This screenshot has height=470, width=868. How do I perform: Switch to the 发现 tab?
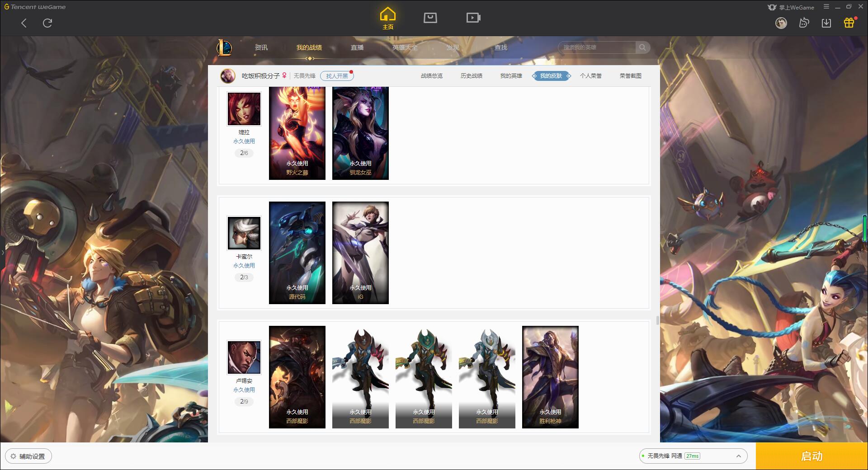pyautogui.click(x=453, y=47)
